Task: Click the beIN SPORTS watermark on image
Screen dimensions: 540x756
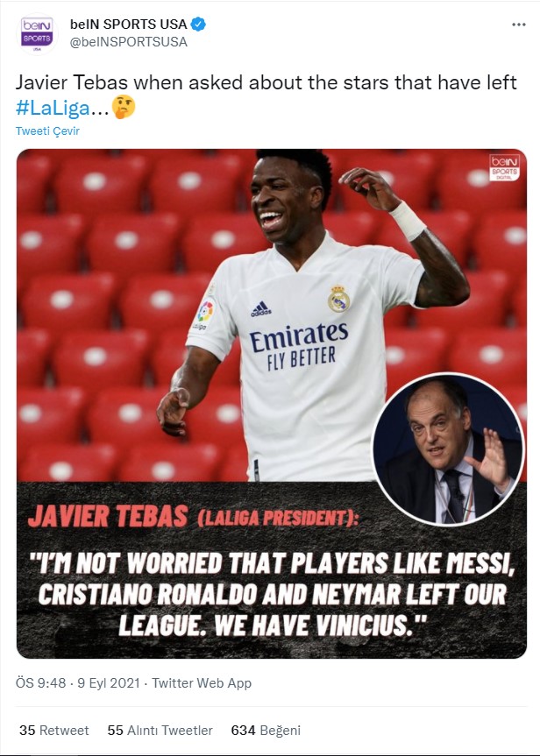Action: (504, 167)
